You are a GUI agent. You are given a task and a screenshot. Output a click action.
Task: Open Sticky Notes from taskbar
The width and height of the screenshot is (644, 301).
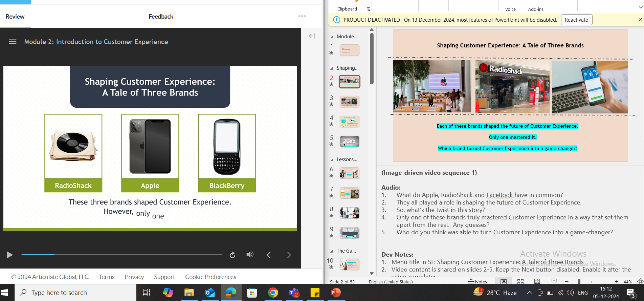click(x=315, y=293)
